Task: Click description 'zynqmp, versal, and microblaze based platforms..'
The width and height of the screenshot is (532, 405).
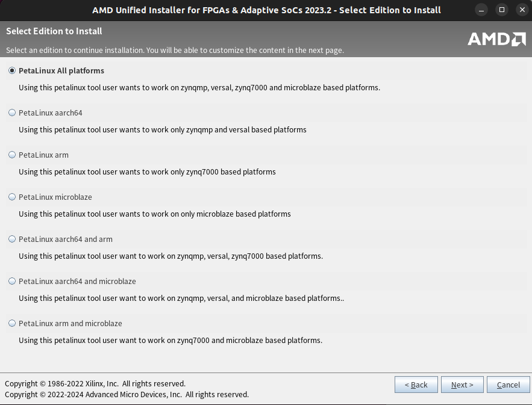Action: (x=260, y=298)
